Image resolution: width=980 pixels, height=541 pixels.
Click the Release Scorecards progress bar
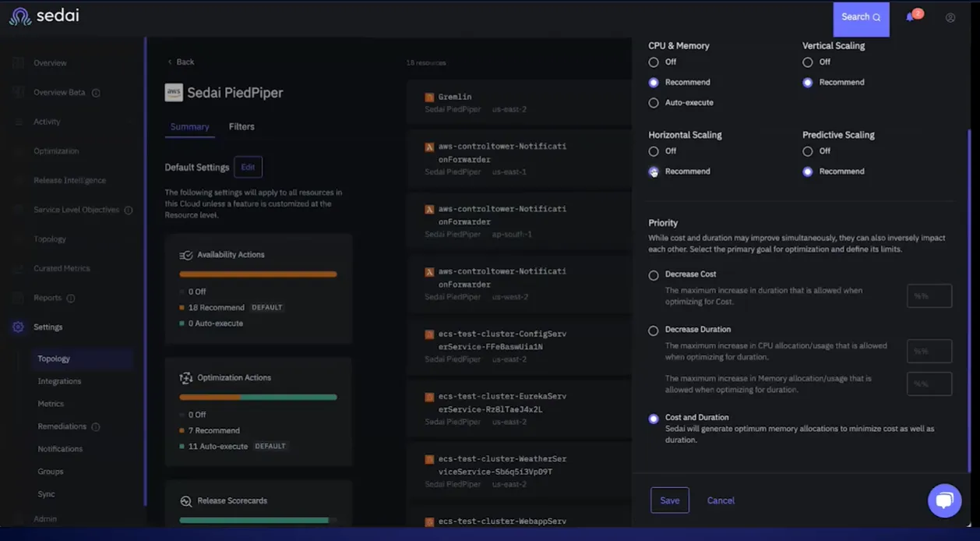click(258, 520)
